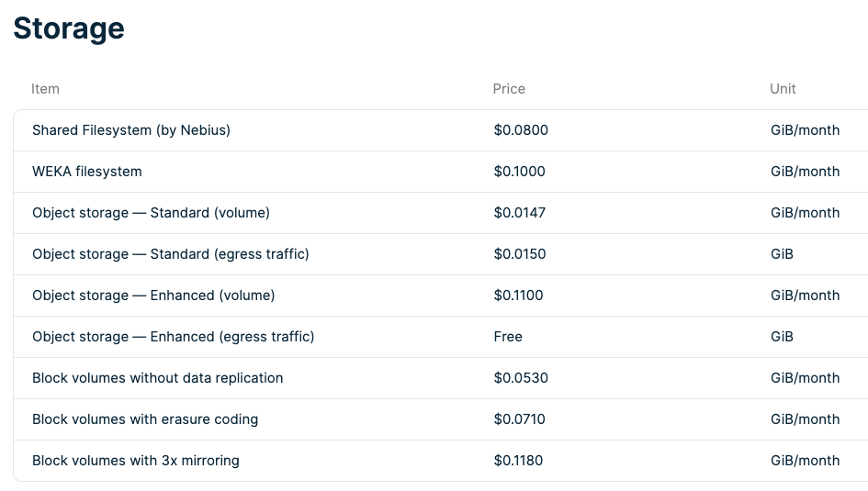Click Object storage Standard (egress traffic) item

pos(170,254)
